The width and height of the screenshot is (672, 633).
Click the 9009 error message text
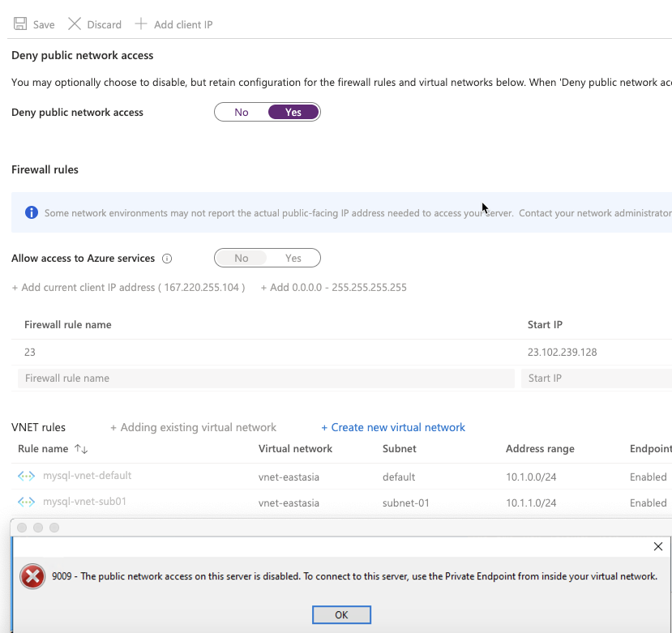tap(355, 576)
